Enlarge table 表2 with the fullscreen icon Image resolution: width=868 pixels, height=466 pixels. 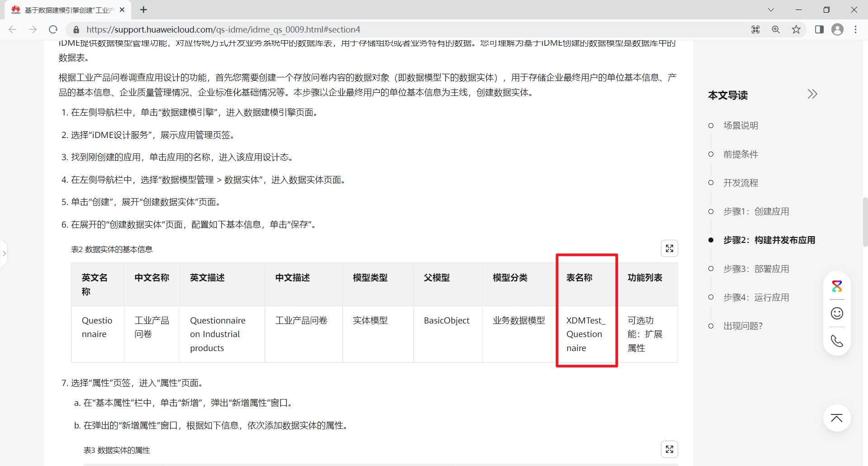[670, 248]
